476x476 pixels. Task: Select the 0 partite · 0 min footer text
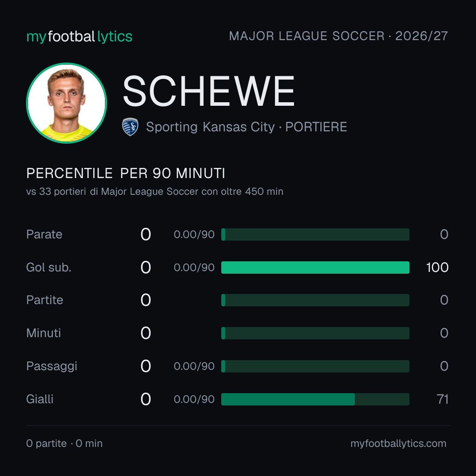[x=64, y=443]
